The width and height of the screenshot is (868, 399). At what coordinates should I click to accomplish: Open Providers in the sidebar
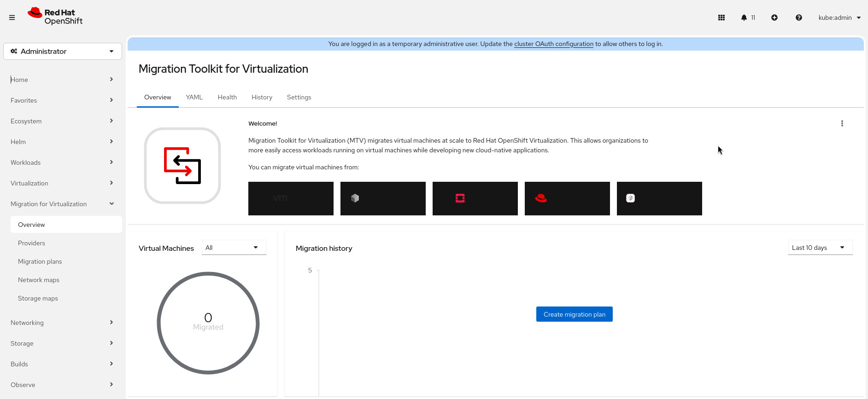click(66, 243)
